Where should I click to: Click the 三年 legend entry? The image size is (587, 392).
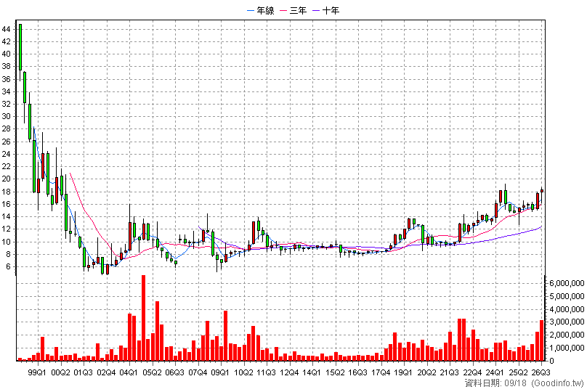pos(293,10)
